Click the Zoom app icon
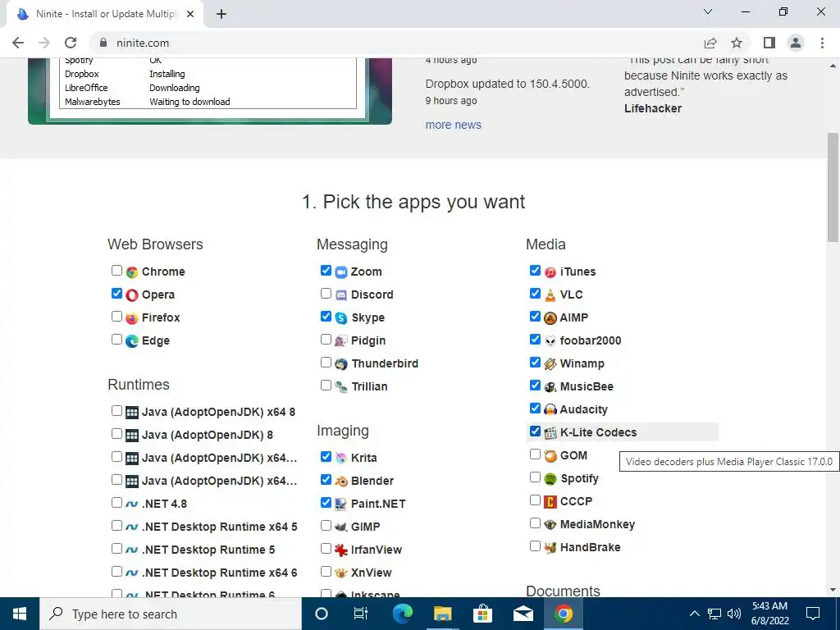The width and height of the screenshot is (840, 630). (x=341, y=272)
